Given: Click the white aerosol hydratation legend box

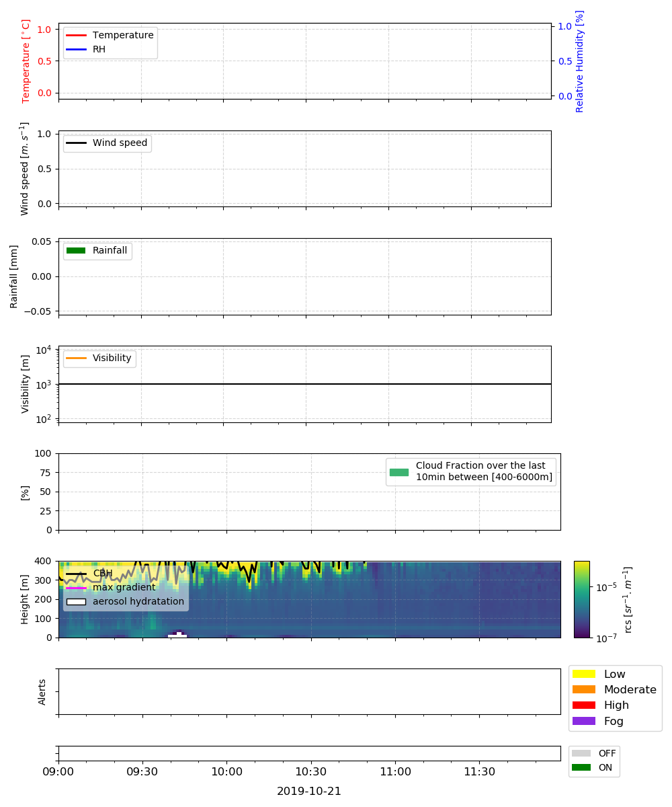Looking at the screenshot, I should click(76, 601).
